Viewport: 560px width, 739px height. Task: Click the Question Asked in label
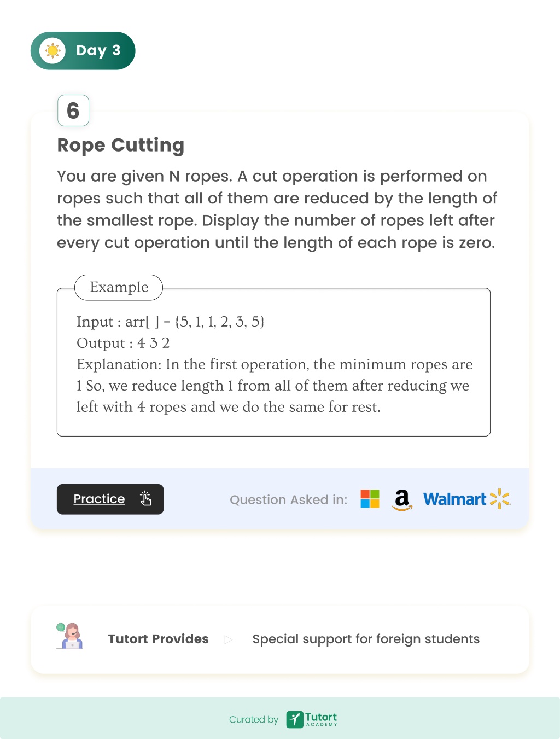289,499
